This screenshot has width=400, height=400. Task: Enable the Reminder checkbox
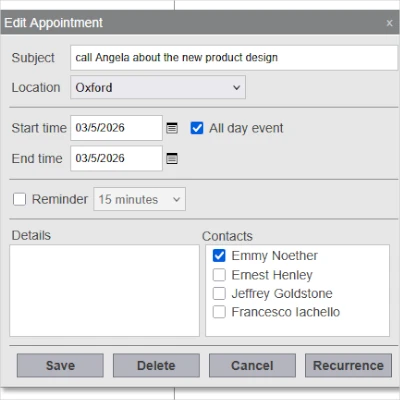(19, 199)
